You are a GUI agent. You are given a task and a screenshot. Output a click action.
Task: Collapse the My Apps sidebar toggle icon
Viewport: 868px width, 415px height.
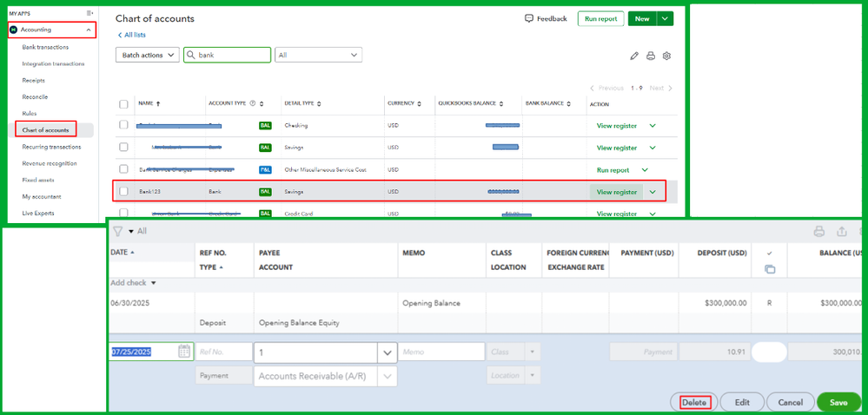pos(90,13)
